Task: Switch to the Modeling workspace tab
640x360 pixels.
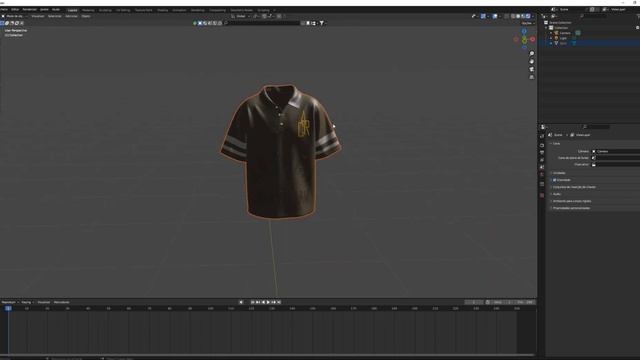Action: tap(88, 10)
